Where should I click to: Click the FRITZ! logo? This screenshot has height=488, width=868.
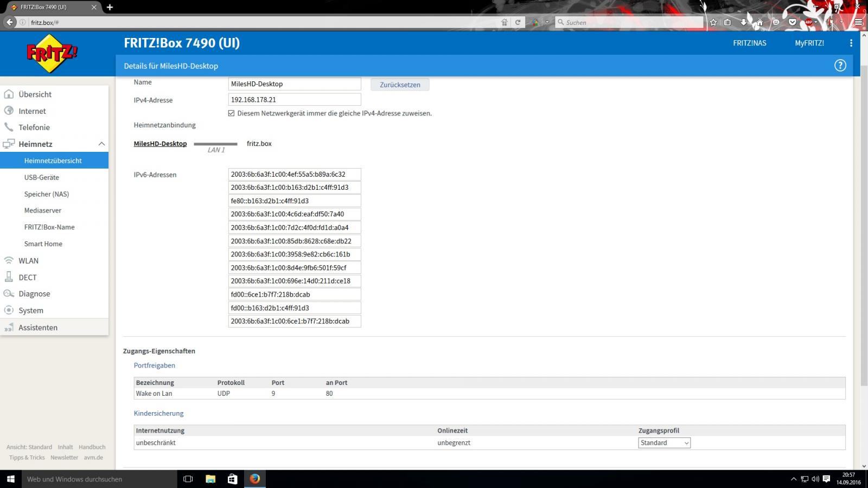point(52,53)
